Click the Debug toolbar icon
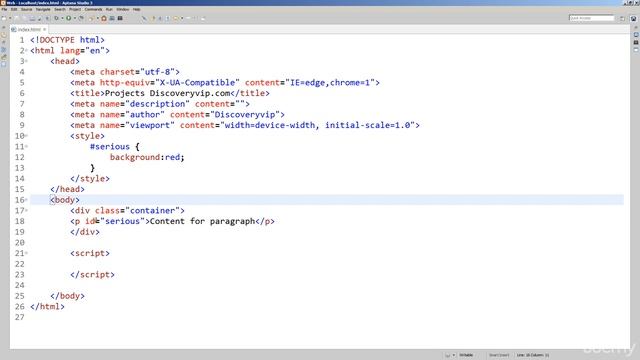The image size is (640, 360). (56, 18)
